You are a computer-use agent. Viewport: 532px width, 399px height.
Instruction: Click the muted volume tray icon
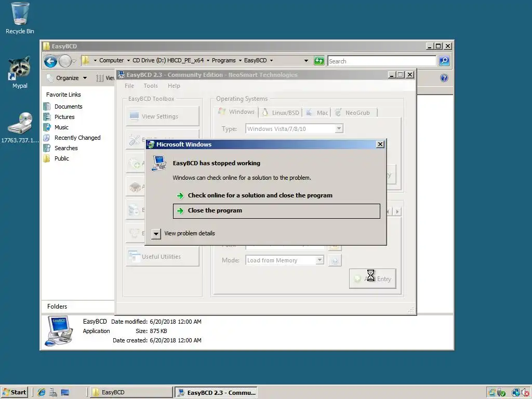(525, 393)
